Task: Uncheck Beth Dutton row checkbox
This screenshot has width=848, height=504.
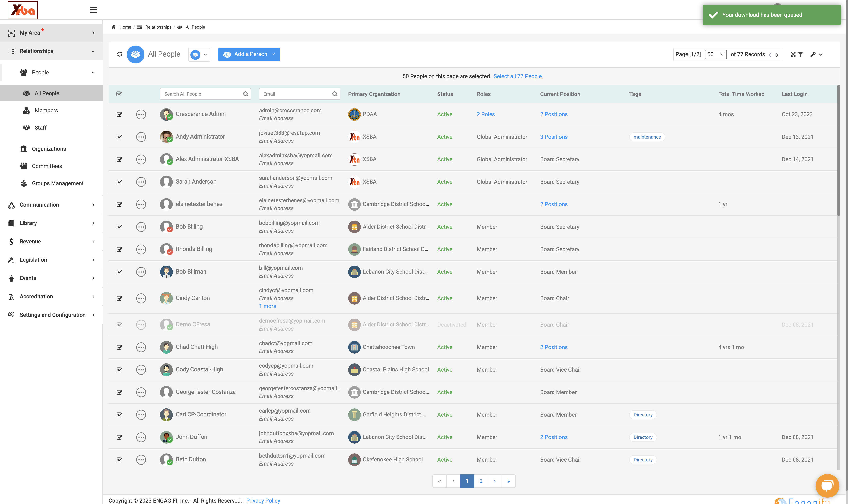Action: [x=119, y=460]
